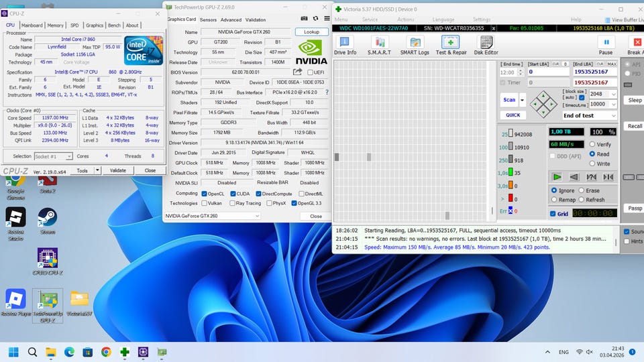Viewport: 644px width, 362px height.
Task: Open the Sensors tab in GPU-Z
Action: tap(209, 20)
